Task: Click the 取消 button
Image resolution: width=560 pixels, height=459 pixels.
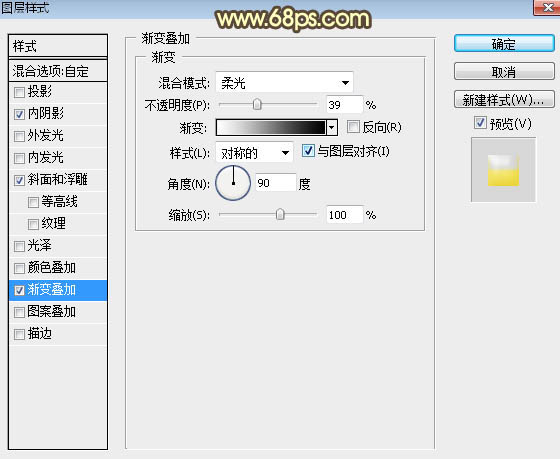Action: [504, 71]
